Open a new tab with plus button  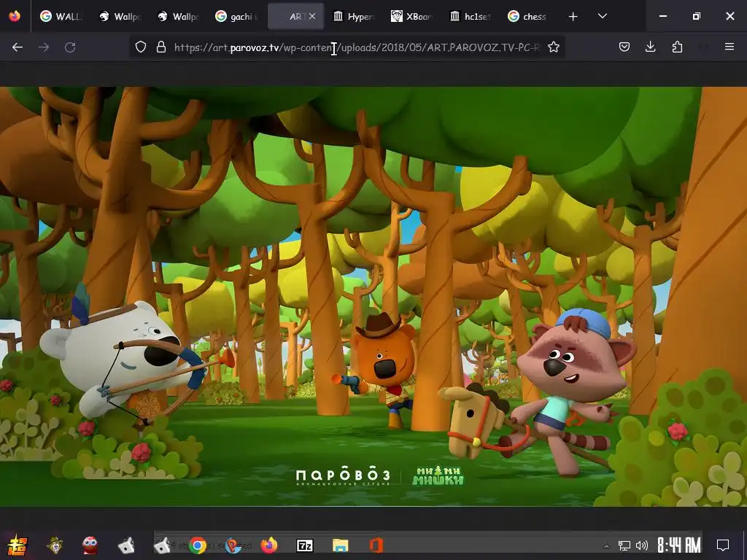click(573, 17)
